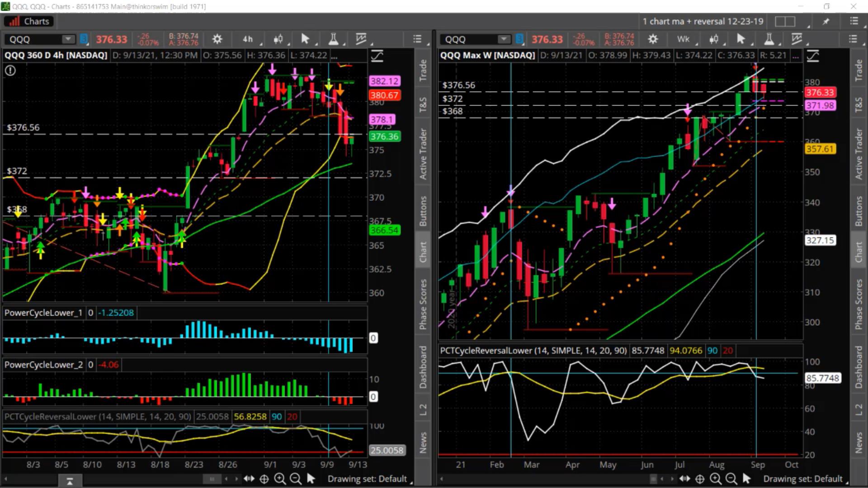Open Active Trader tab on right chart
The height and width of the screenshot is (488, 868).
(x=859, y=154)
